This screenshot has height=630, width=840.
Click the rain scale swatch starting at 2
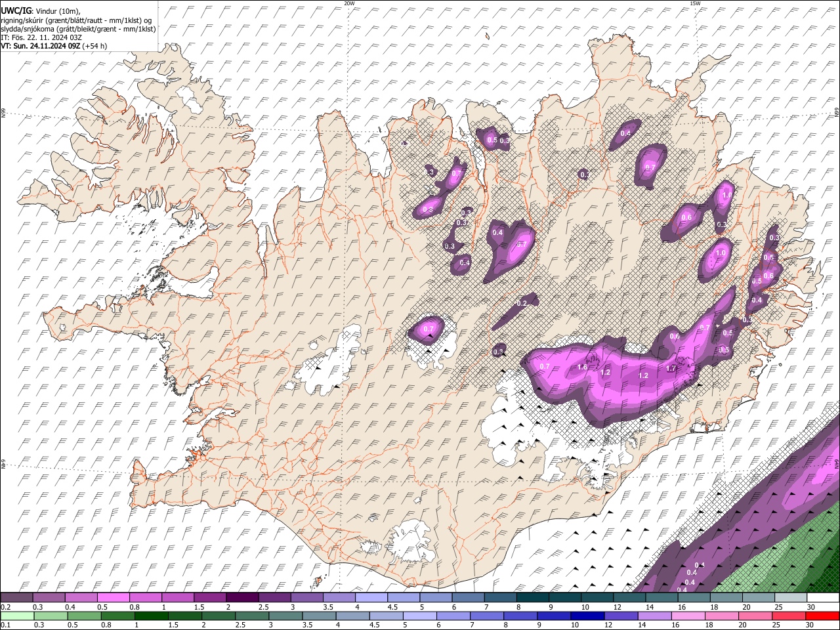pyautogui.click(x=218, y=616)
